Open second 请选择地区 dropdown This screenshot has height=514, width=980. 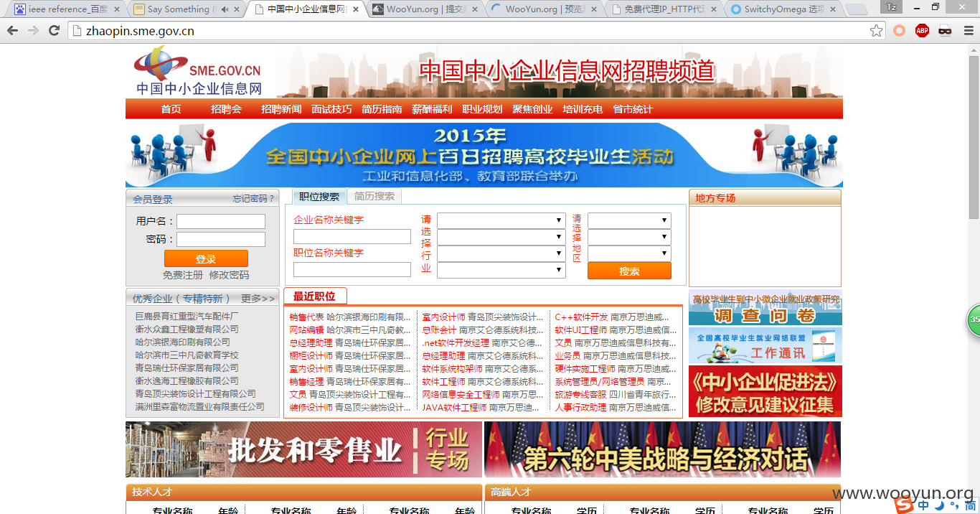point(629,237)
